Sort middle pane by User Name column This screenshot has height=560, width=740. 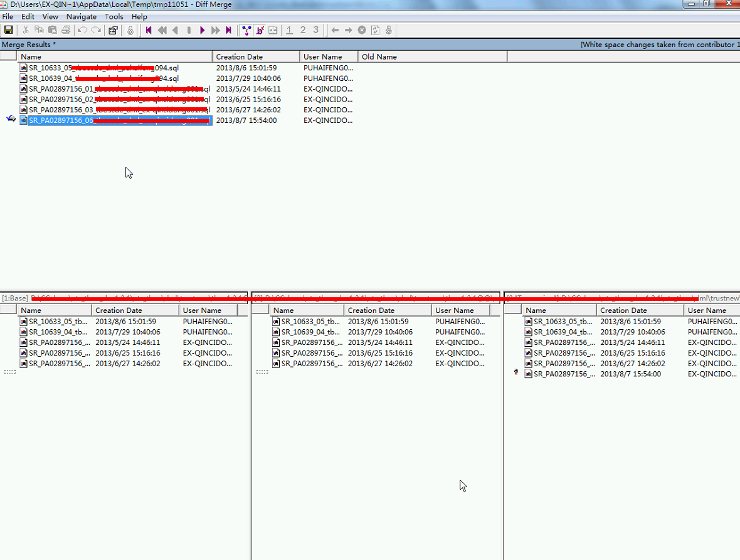pyautogui.click(x=460, y=310)
